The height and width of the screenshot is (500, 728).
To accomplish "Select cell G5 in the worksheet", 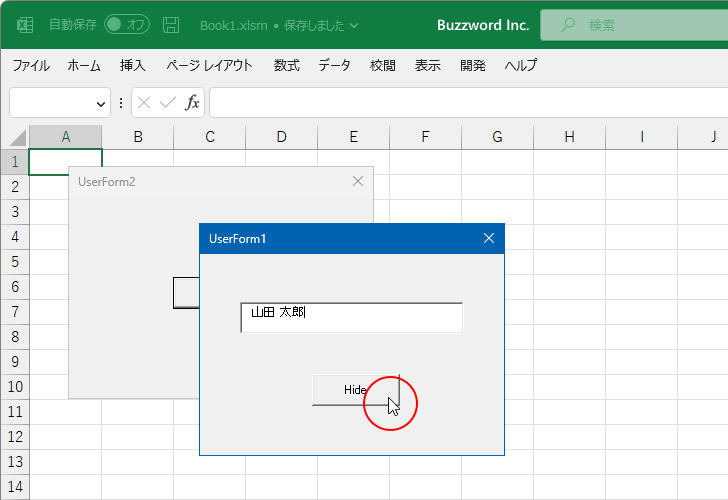I will (x=518, y=262).
